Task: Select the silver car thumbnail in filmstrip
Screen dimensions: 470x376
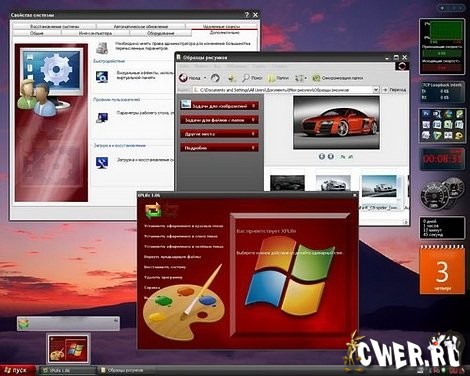Action: [x=333, y=184]
